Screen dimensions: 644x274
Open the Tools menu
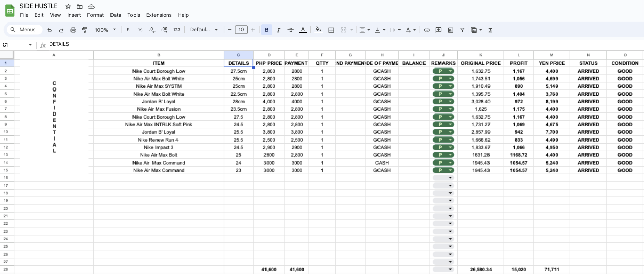134,15
